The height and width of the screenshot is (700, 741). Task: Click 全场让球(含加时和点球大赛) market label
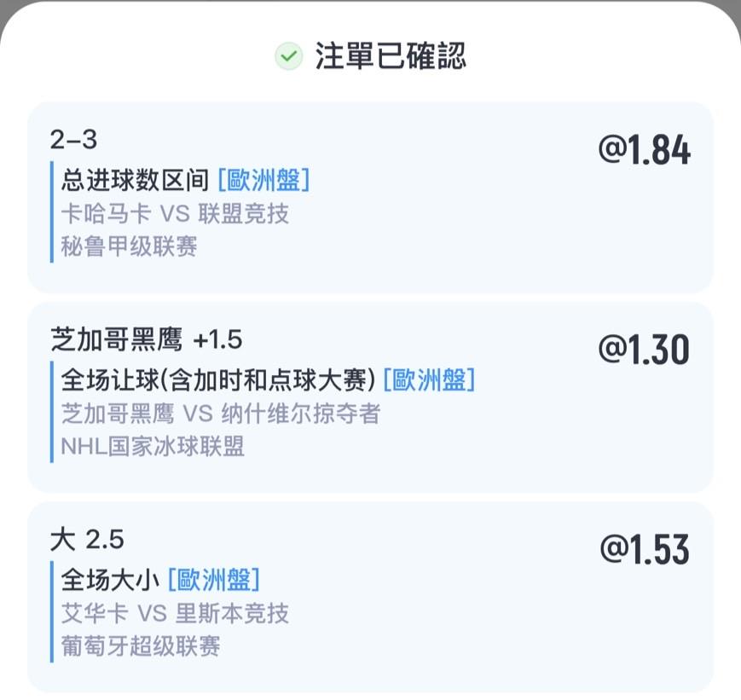(217, 379)
